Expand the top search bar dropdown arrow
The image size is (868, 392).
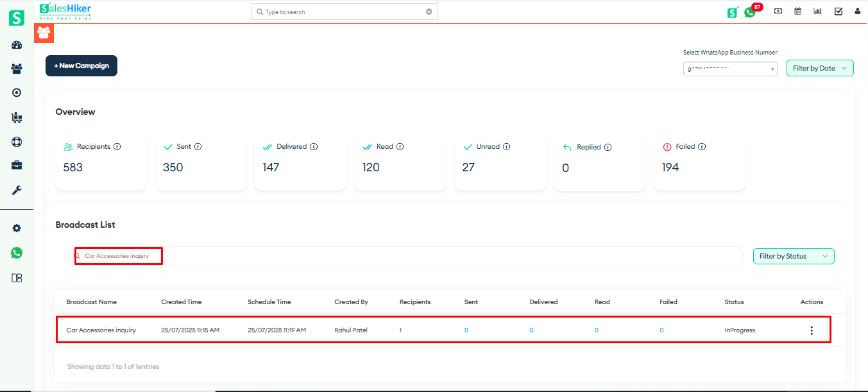coord(429,12)
